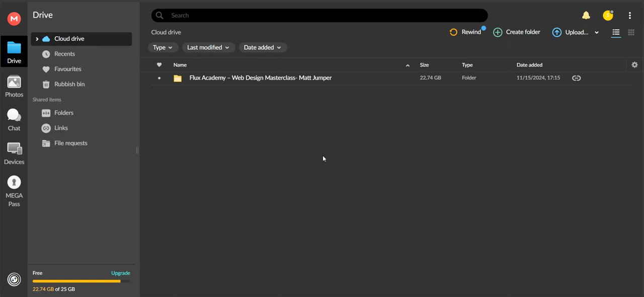This screenshot has width=644, height=297.
Task: Open the Devices section
Action: [14, 154]
